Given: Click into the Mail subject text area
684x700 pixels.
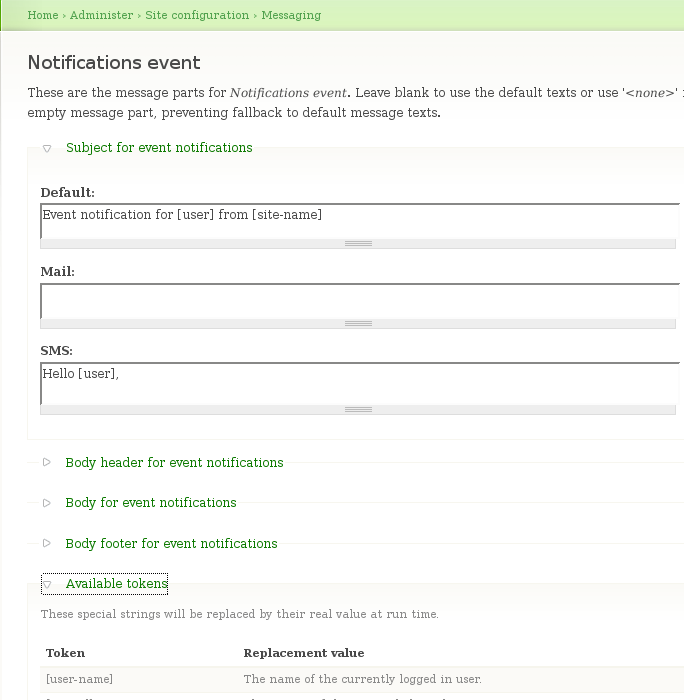Looking at the screenshot, I should (x=358, y=301).
